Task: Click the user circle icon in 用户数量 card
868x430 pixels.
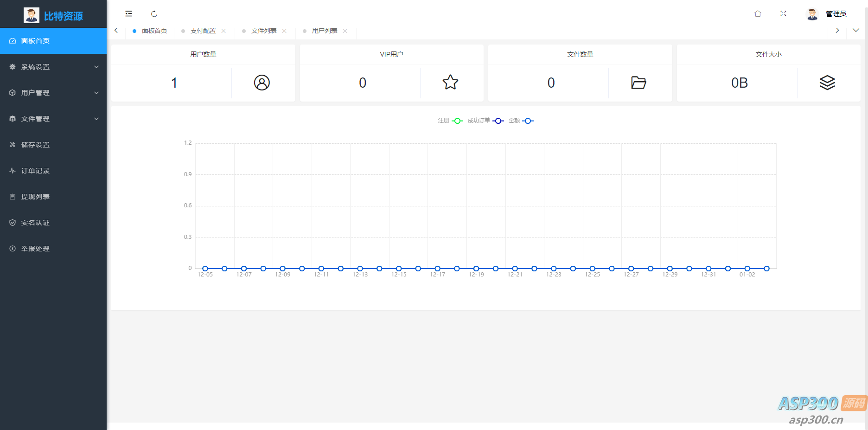Action: click(x=262, y=83)
